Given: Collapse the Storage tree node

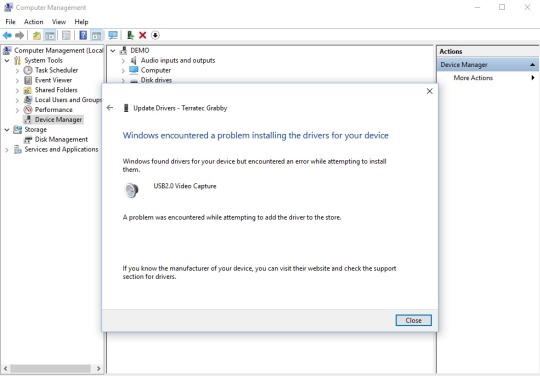Looking at the screenshot, I should point(7,130).
